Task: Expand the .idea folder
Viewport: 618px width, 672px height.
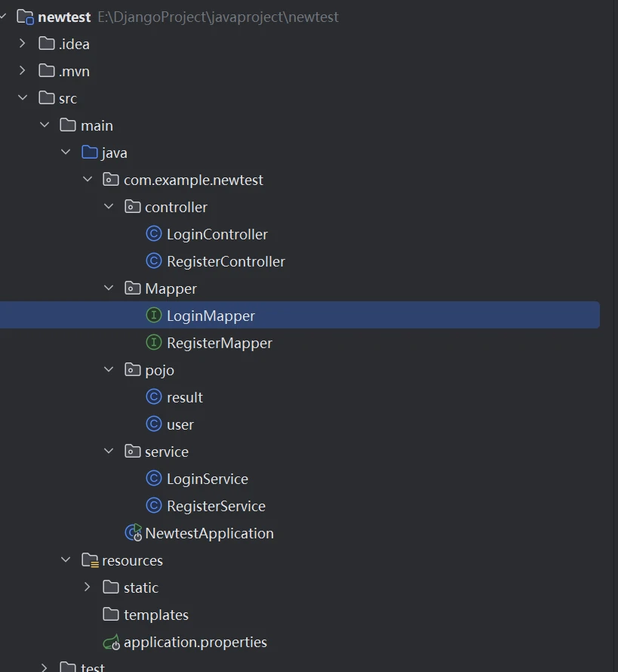Action: click(23, 44)
